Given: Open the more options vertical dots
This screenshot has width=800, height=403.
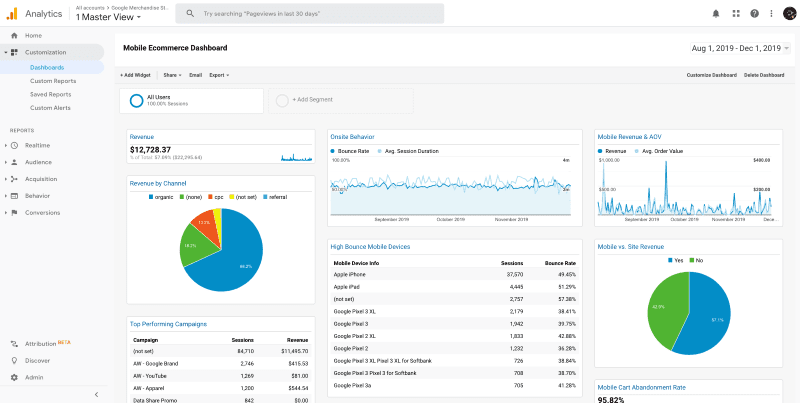Looking at the screenshot, I should 770,14.
